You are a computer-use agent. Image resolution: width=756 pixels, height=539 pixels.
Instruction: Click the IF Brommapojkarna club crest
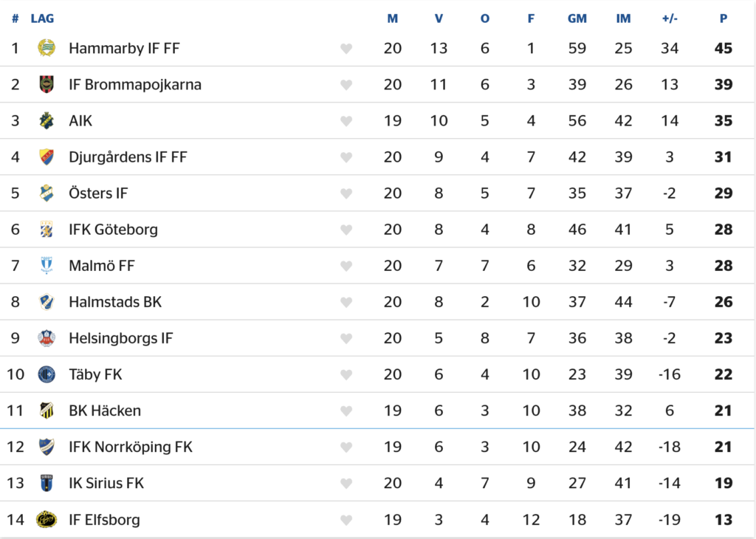tap(47, 84)
